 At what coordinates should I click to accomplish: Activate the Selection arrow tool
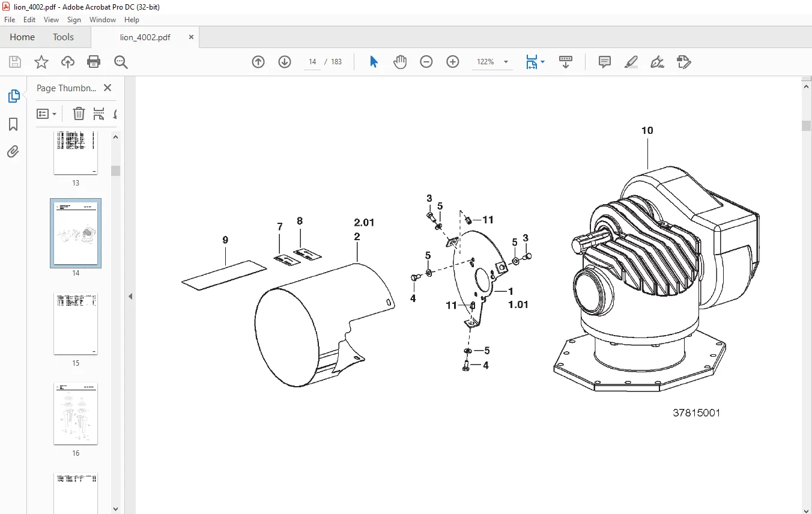pyautogui.click(x=374, y=62)
